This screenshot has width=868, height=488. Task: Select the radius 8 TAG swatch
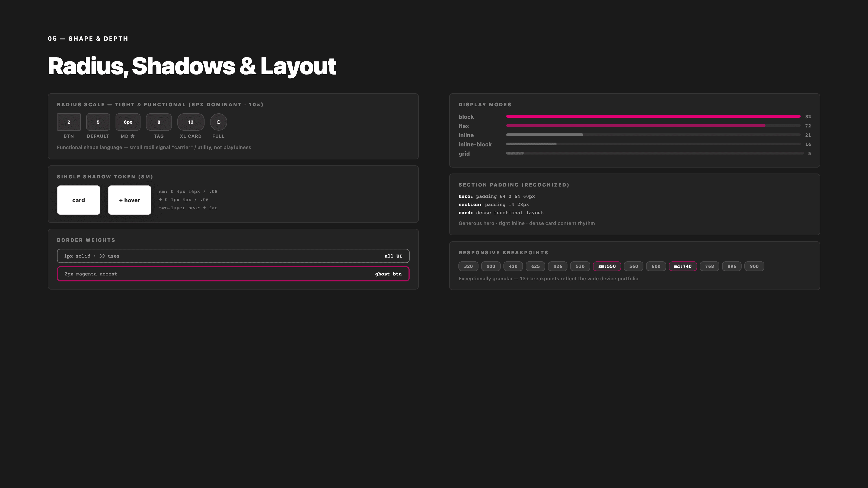(159, 122)
